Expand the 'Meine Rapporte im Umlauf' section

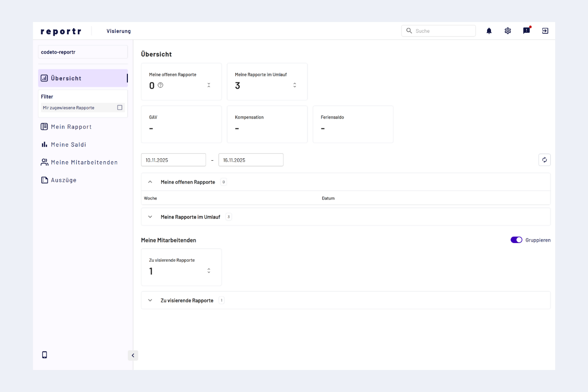(x=150, y=217)
